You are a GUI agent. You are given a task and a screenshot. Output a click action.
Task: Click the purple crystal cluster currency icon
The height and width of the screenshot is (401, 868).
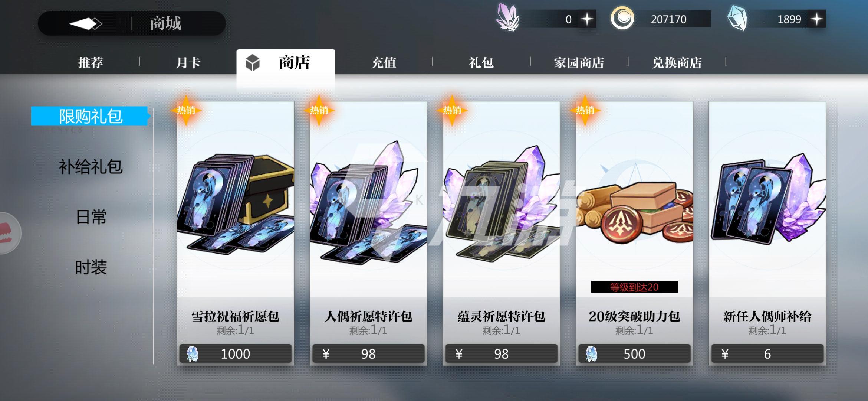point(507,17)
